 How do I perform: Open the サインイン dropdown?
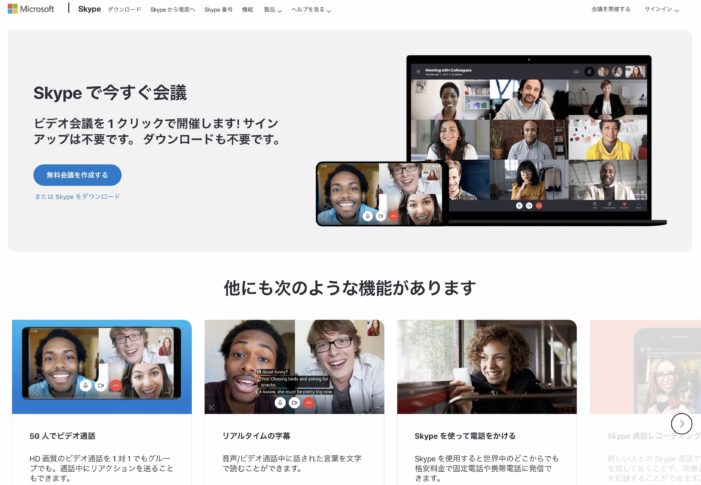click(661, 9)
